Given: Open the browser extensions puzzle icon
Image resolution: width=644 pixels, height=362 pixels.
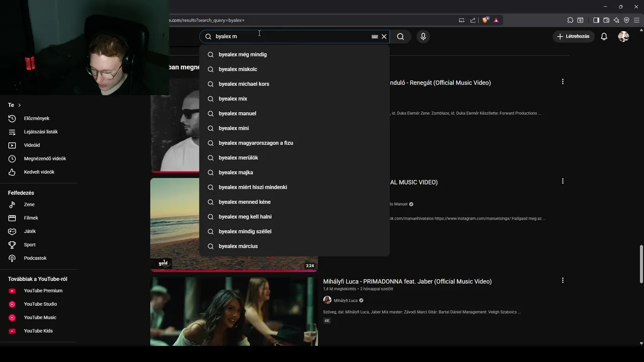Looking at the screenshot, I should (570, 20).
